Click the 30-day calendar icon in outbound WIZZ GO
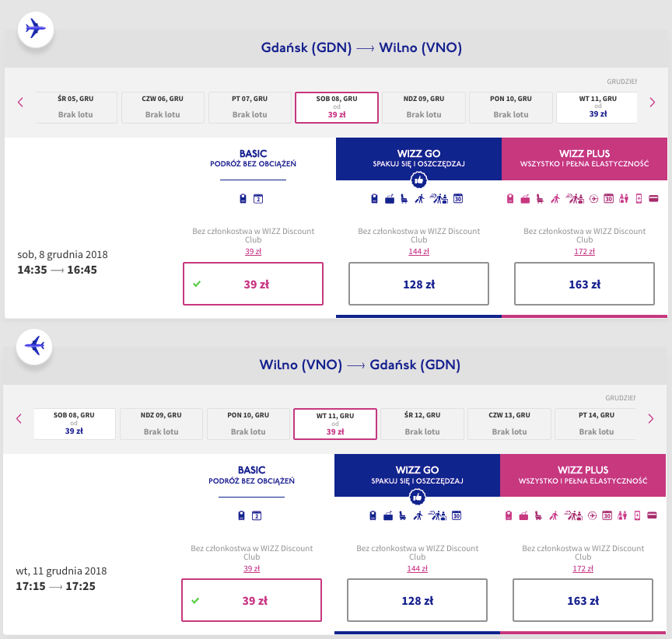 pyautogui.click(x=457, y=199)
